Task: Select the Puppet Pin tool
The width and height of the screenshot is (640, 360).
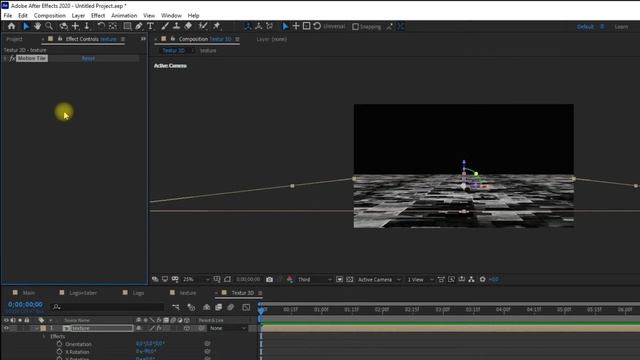Action: [217, 26]
